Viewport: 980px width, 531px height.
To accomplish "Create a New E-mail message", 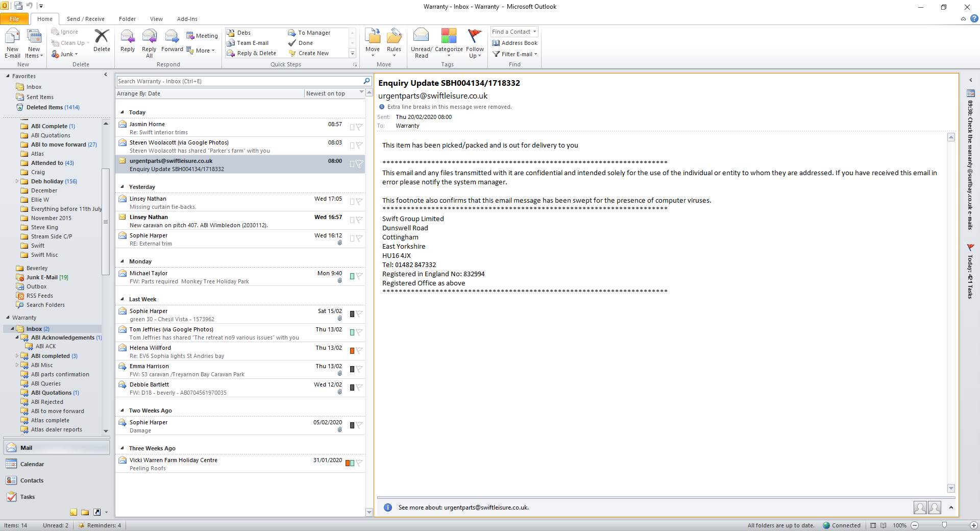I will point(12,43).
